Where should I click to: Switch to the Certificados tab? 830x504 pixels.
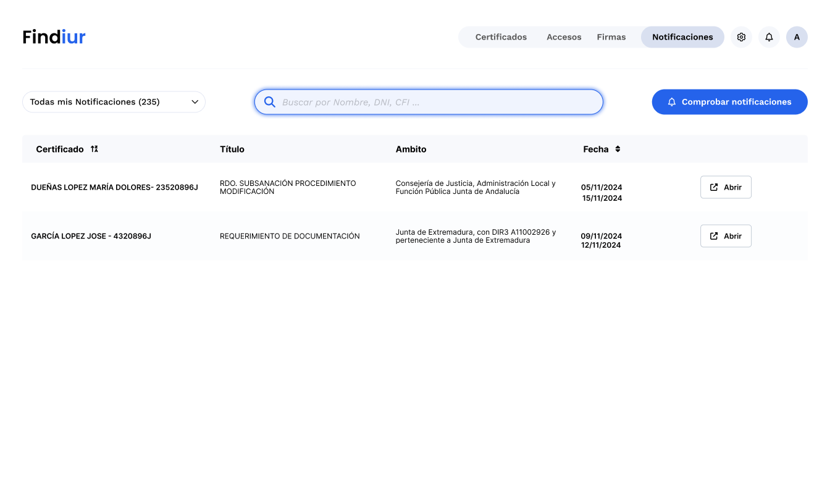point(501,37)
